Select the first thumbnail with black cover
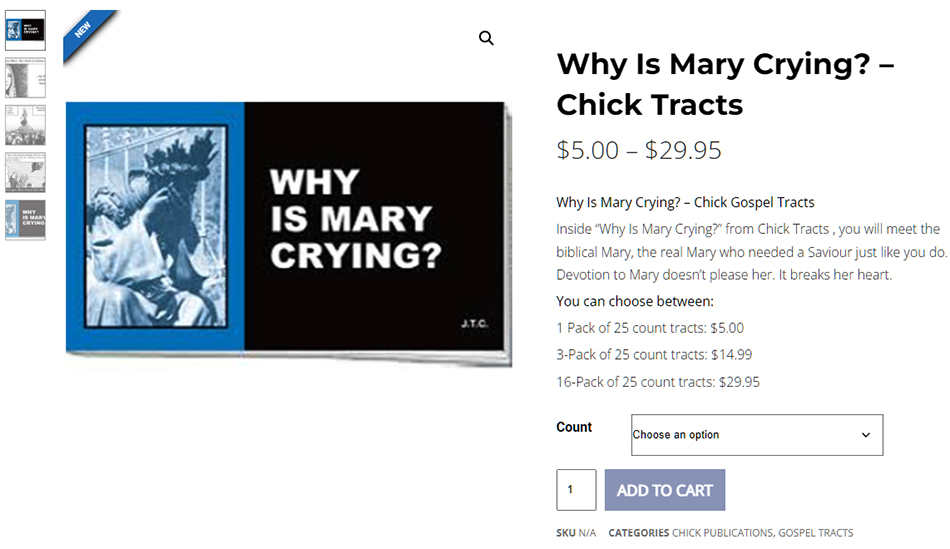 click(x=25, y=30)
